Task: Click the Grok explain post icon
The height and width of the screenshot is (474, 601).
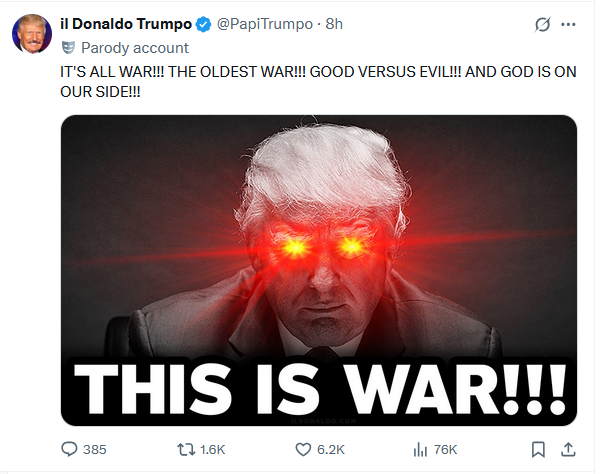Action: pos(543,24)
